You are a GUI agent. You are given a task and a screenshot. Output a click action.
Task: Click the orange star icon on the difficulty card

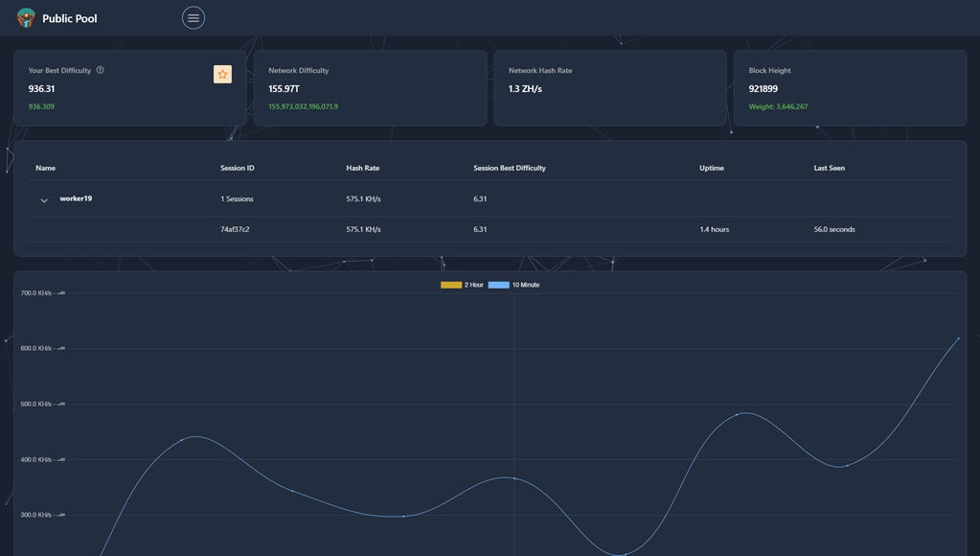(222, 73)
